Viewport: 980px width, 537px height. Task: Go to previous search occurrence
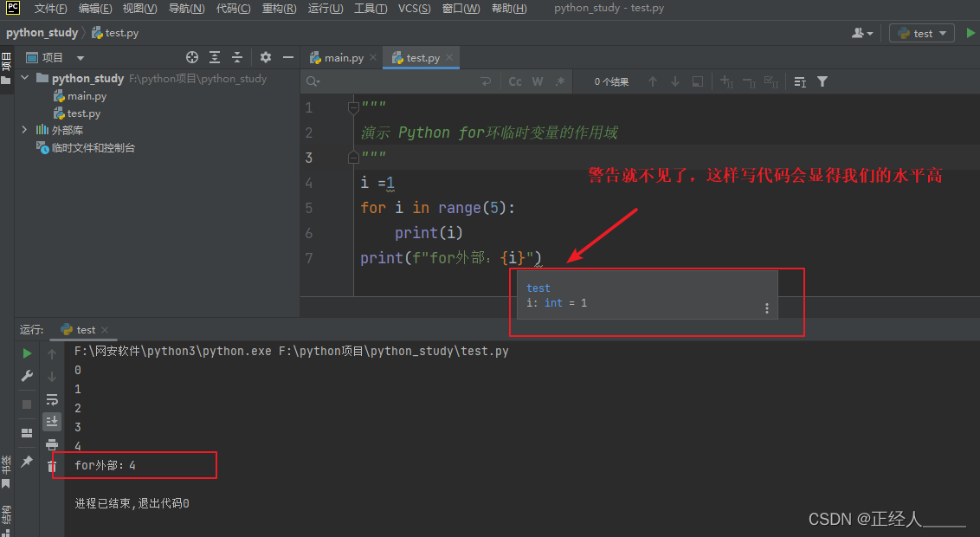pyautogui.click(x=653, y=82)
